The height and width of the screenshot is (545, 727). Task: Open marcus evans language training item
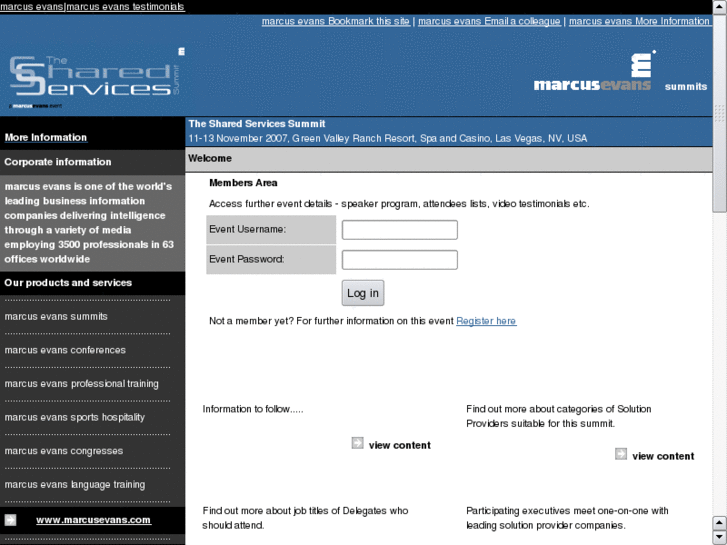pyautogui.click(x=75, y=485)
